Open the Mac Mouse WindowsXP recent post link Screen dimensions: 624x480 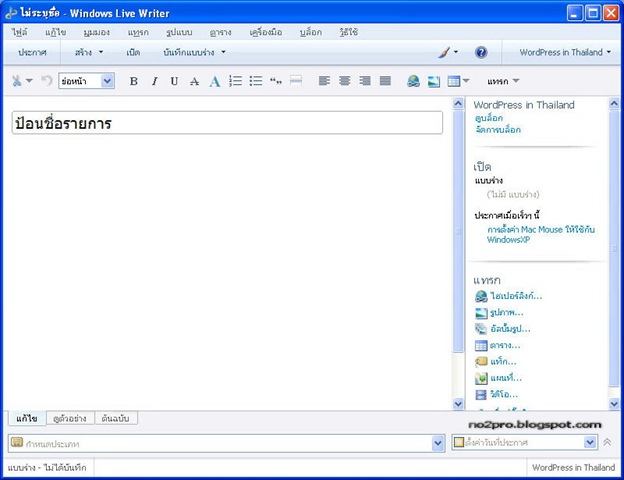tap(541, 234)
